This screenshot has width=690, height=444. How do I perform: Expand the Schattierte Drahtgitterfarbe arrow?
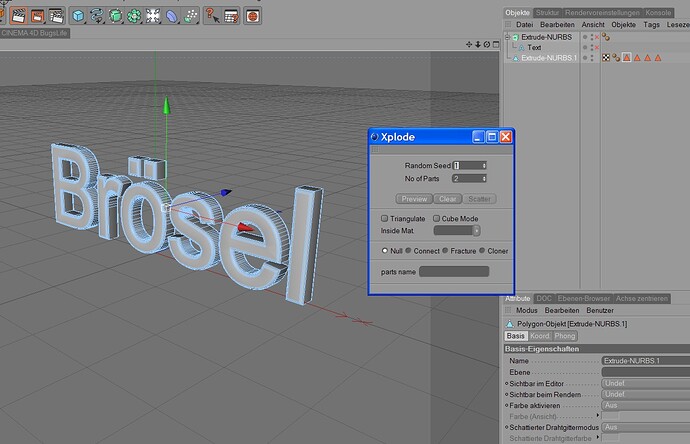[598, 437]
